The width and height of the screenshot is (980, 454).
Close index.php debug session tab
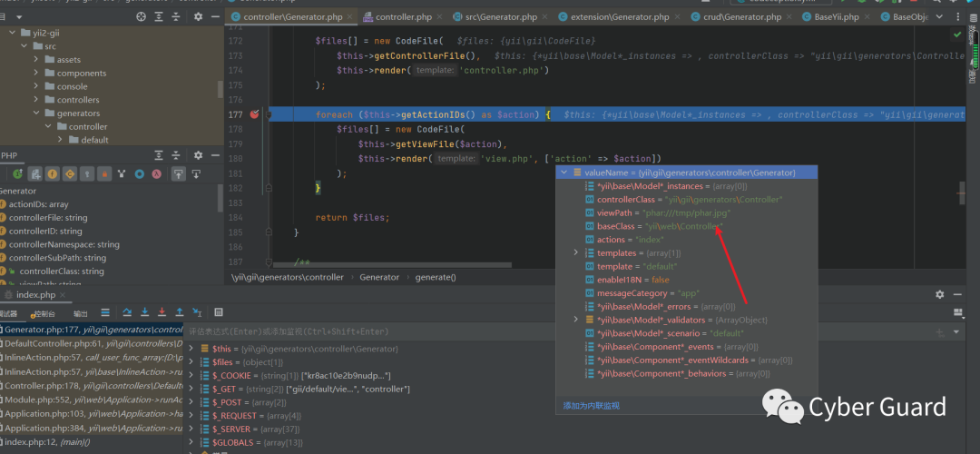point(64,294)
